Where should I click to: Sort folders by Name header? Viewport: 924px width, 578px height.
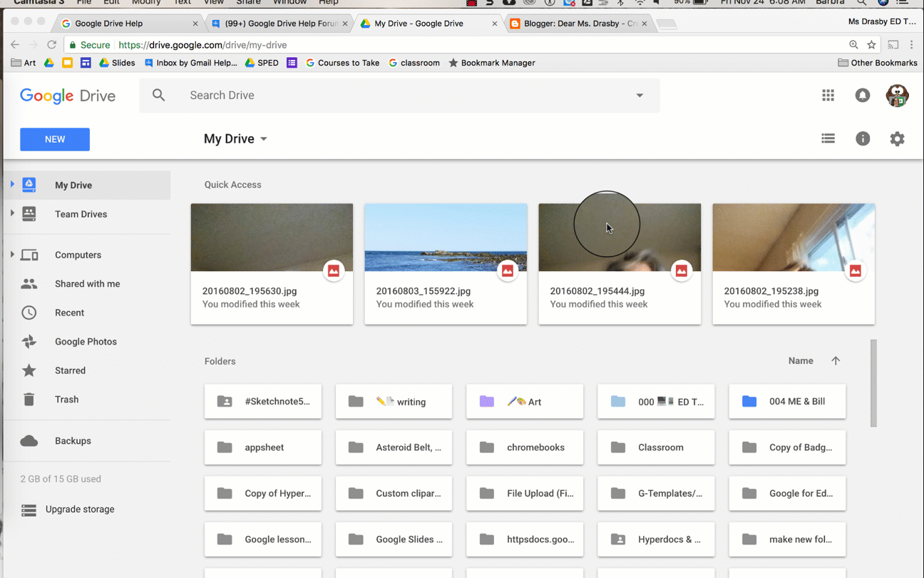[x=801, y=361]
